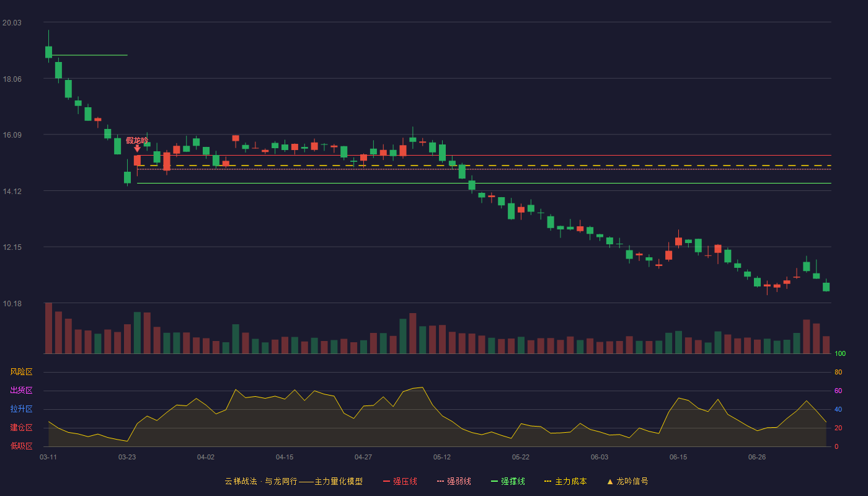Toggle the 强弱线 legend entry
The width and height of the screenshot is (868, 496).
coord(454,481)
